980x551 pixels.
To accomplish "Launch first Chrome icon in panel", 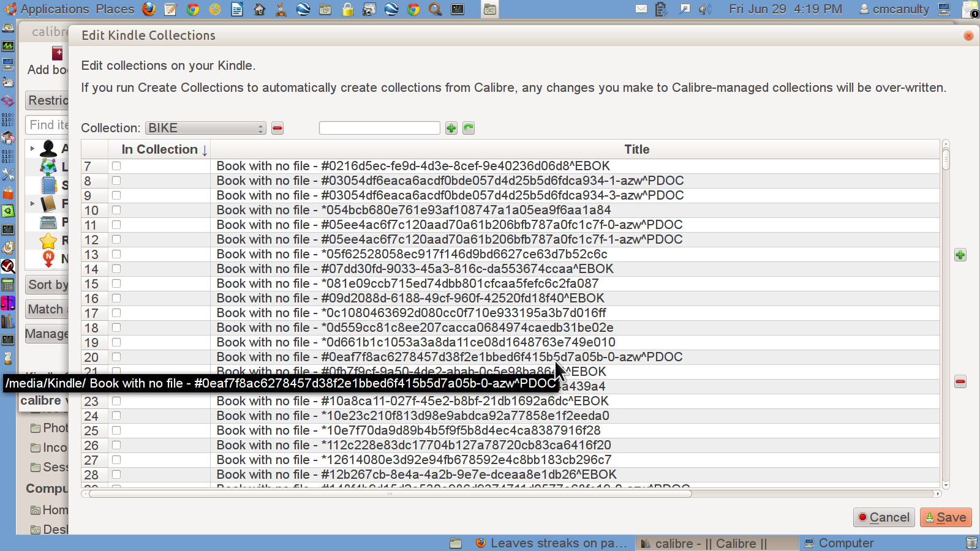I will click(x=193, y=9).
